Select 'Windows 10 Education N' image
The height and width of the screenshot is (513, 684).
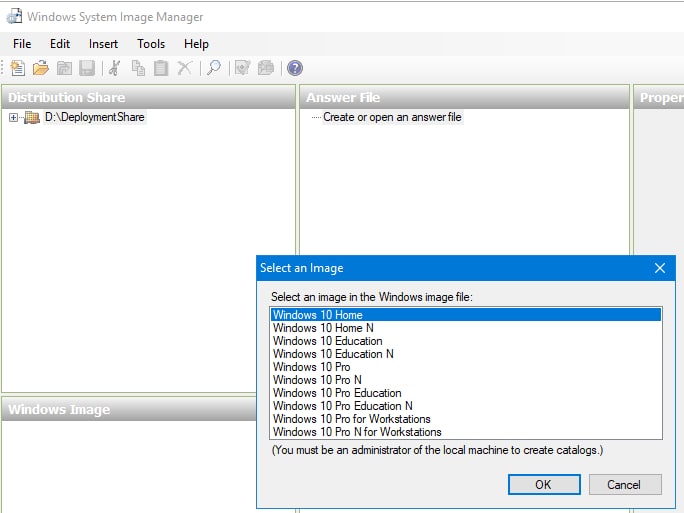[x=466, y=354]
